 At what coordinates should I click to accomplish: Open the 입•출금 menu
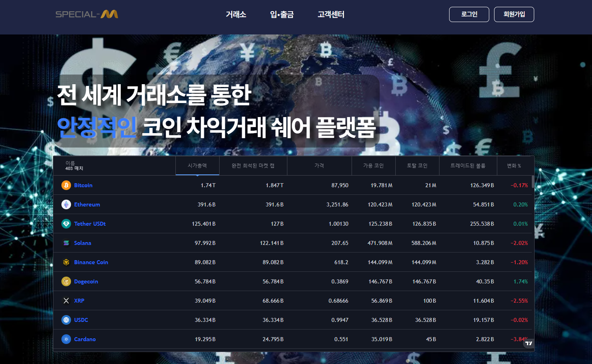click(282, 14)
